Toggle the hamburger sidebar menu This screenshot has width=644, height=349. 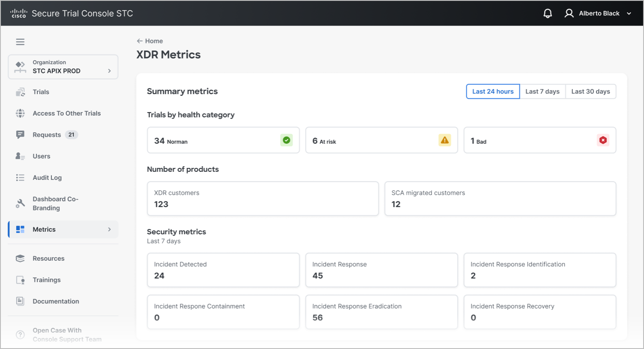[20, 42]
